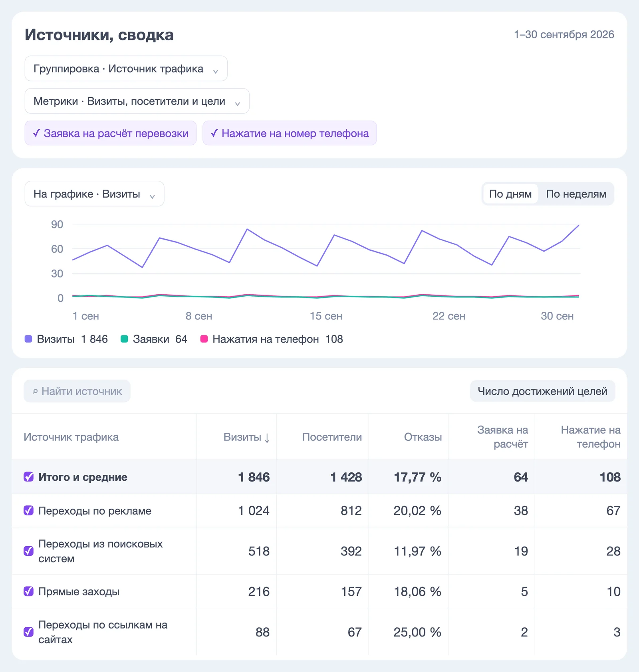Switch chart view to По неделям

coord(576,194)
